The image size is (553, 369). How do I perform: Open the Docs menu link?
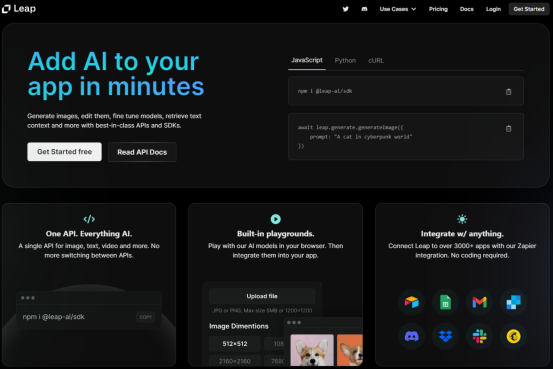[x=467, y=9]
